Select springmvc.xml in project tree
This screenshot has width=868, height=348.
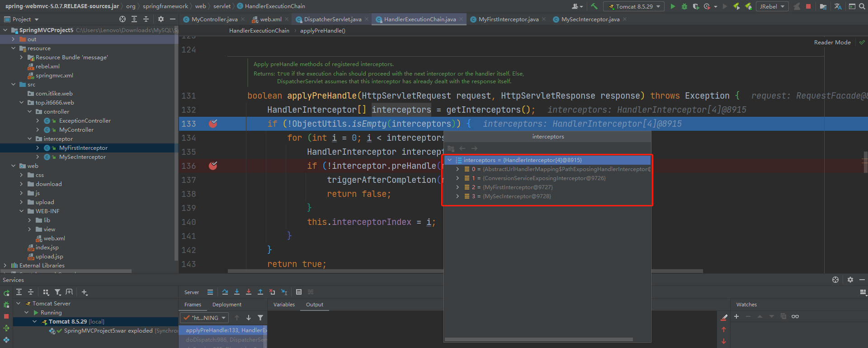54,76
